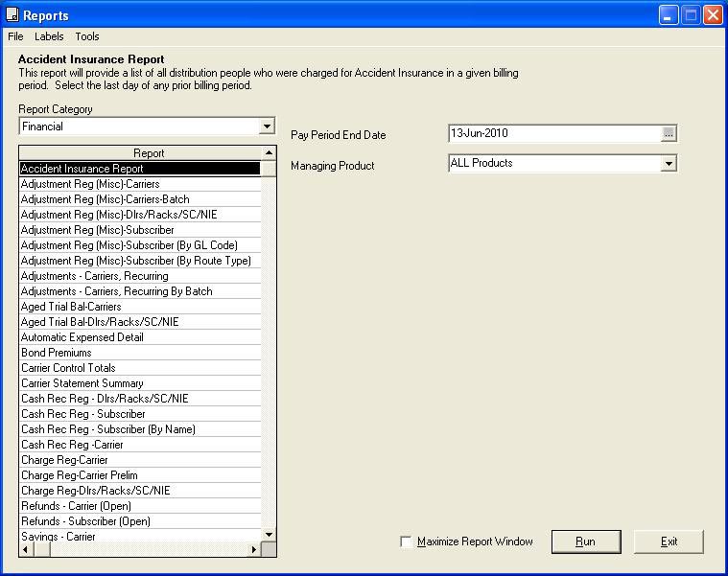The height and width of the screenshot is (576, 728).
Task: Select Aged Trial Bal-Carriers report
Action: click(x=71, y=307)
